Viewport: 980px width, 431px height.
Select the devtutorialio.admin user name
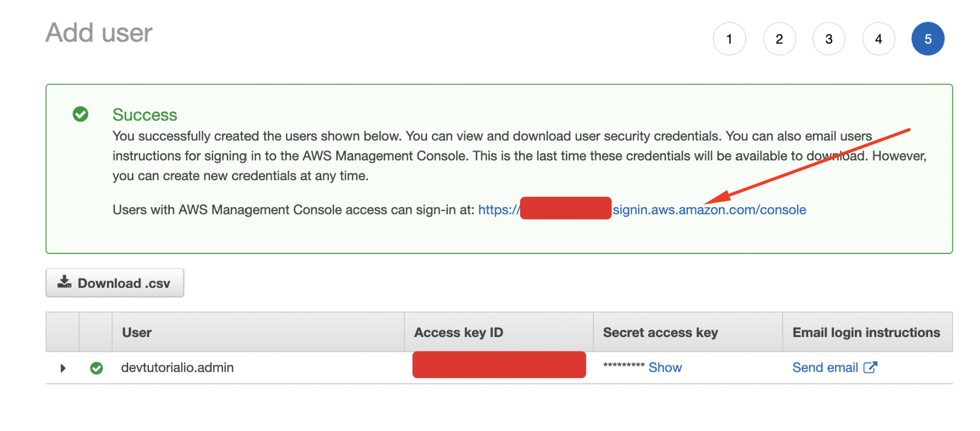(x=178, y=368)
